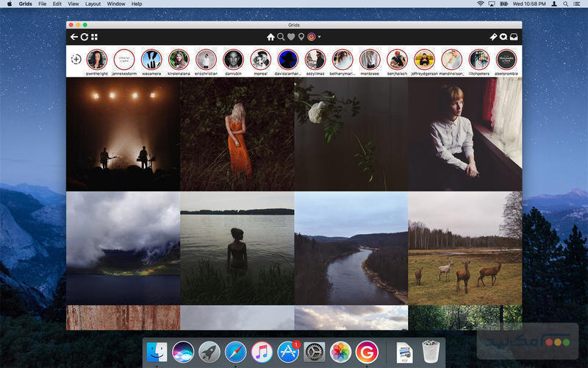Switch to the grid layout view icon
This screenshot has height=368, width=588.
95,37
